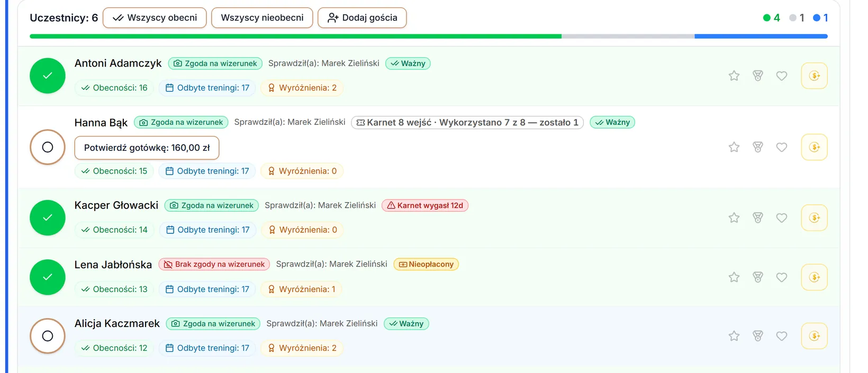Click 'Dodaj gościa' button
Screen dimensions: 868x373
click(362, 17)
